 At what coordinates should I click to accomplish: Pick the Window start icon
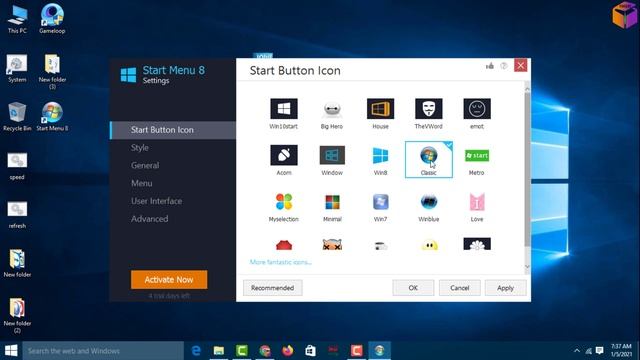pos(332,160)
